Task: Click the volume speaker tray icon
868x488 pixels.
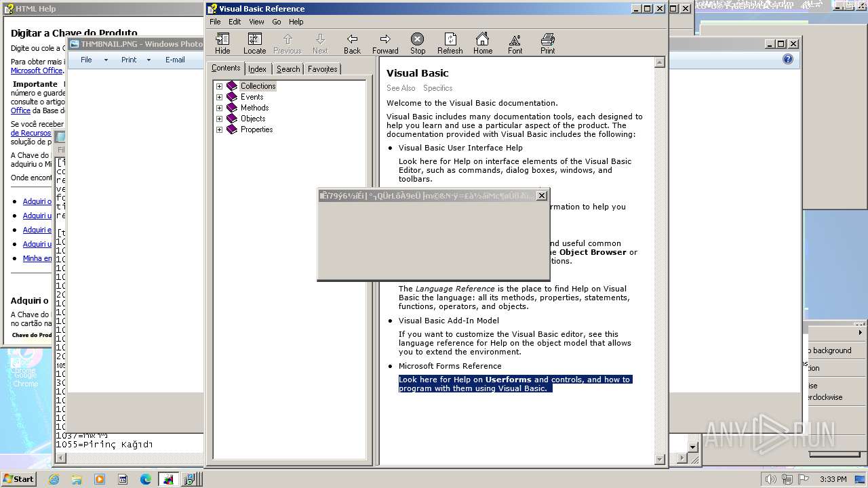Action: 771,479
